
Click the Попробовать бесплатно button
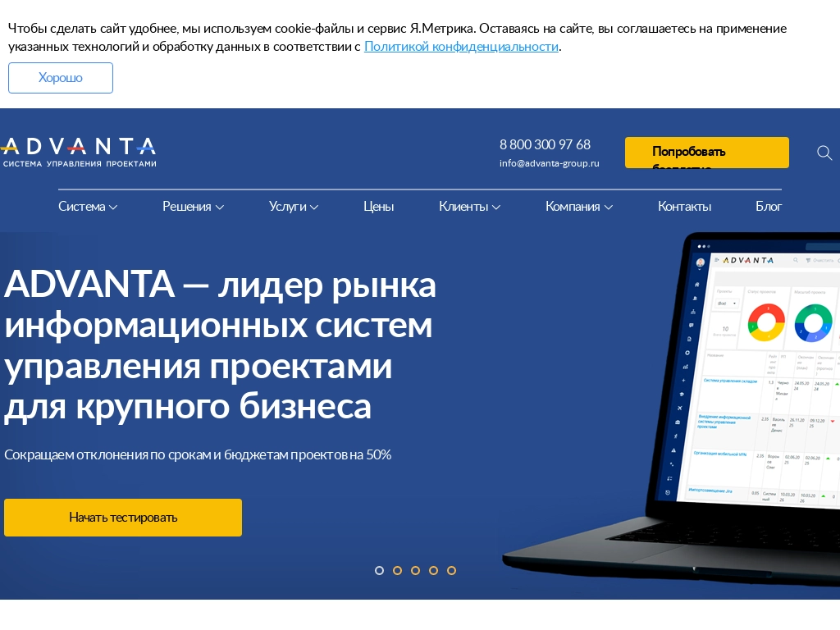click(x=706, y=153)
